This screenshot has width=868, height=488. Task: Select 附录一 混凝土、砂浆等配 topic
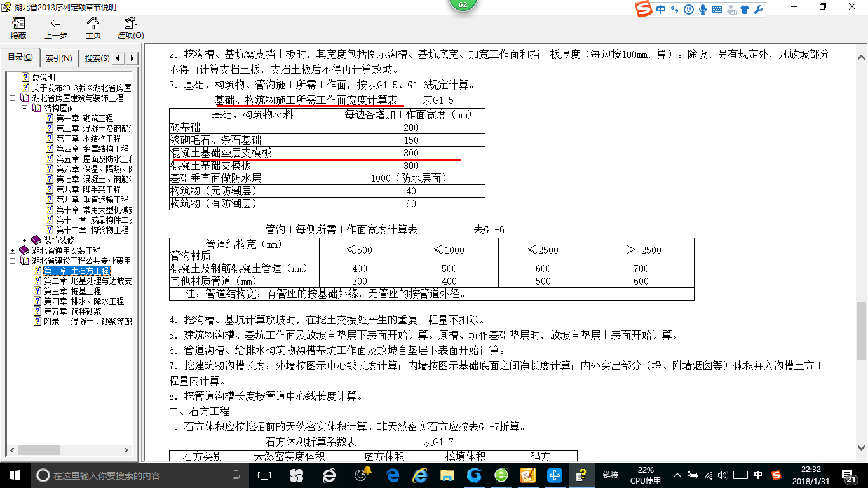click(87, 322)
